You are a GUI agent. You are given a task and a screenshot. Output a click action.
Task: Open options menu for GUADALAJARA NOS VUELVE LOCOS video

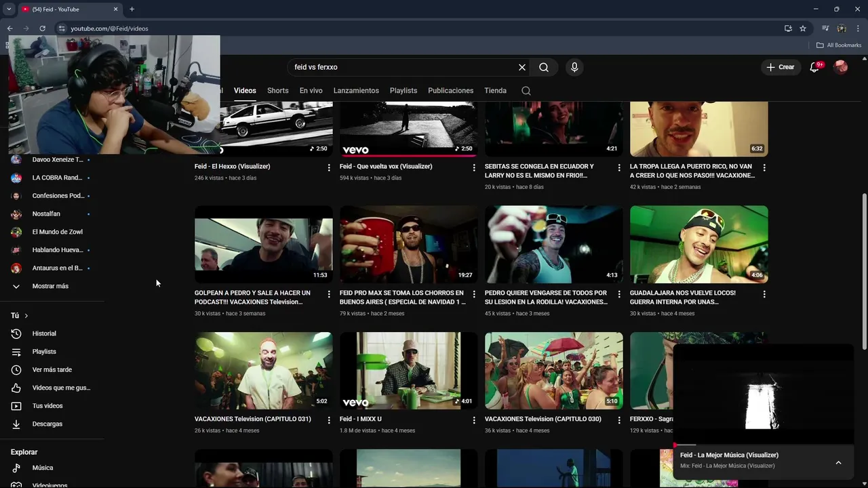764,294
